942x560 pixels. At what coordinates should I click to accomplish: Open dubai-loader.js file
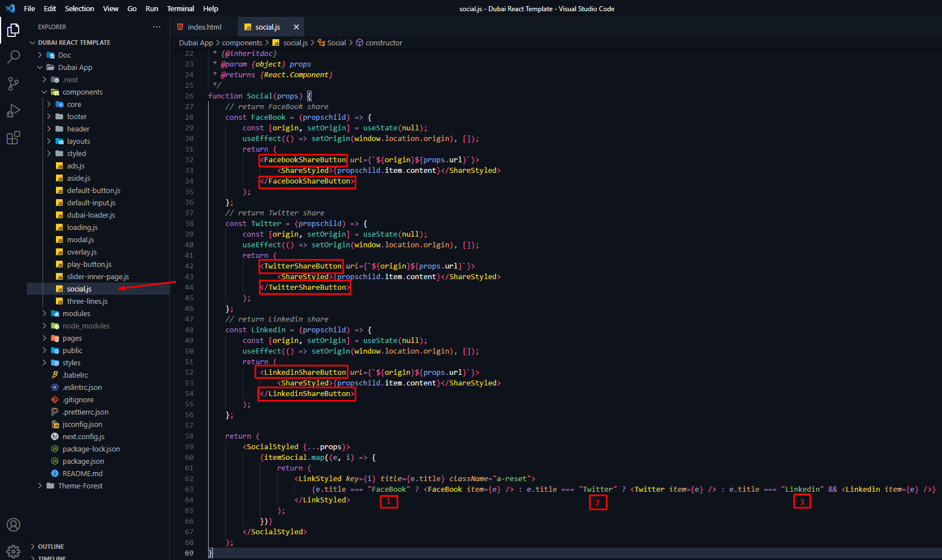click(98, 215)
